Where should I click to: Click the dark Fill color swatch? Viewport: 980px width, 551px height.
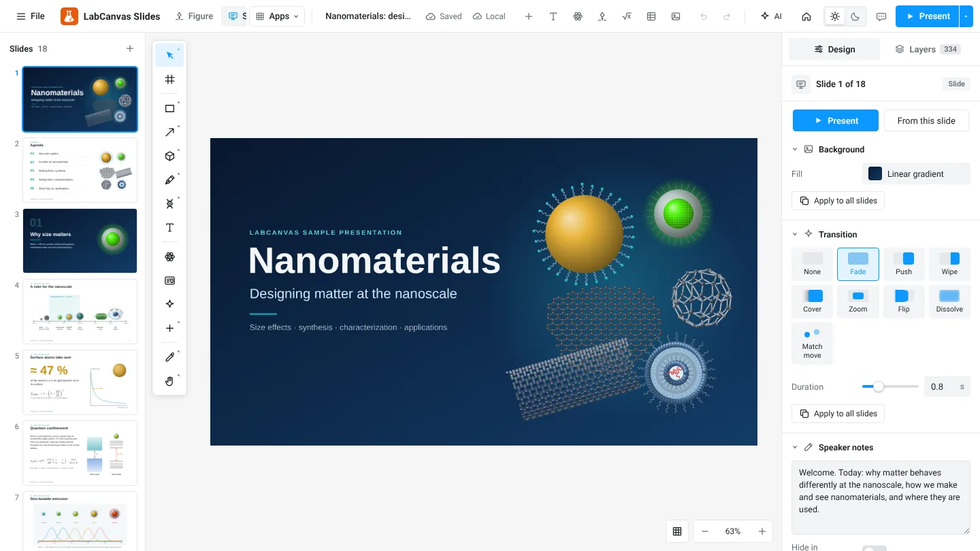(875, 173)
